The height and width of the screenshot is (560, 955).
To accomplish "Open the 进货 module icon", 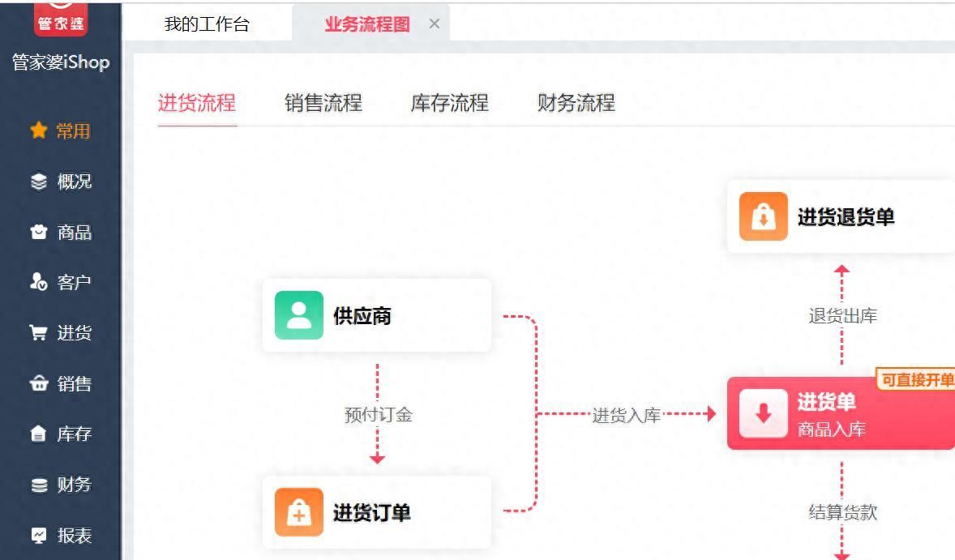I will [x=41, y=332].
